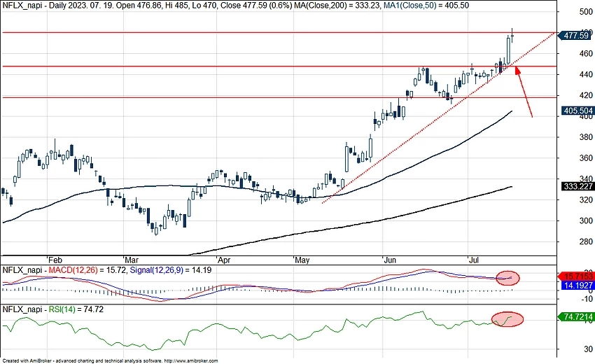595x364 pixels.
Task: Click the 500 price axis value
Action: point(586,12)
